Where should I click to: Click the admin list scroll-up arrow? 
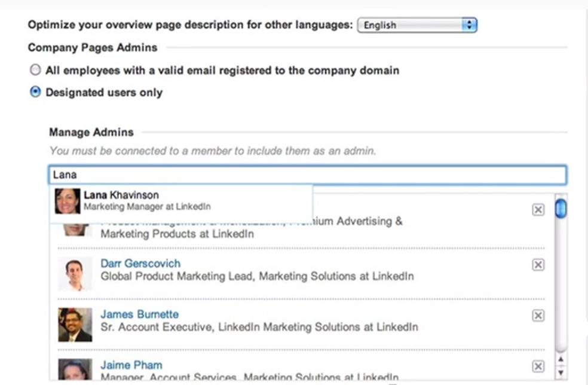pyautogui.click(x=561, y=359)
